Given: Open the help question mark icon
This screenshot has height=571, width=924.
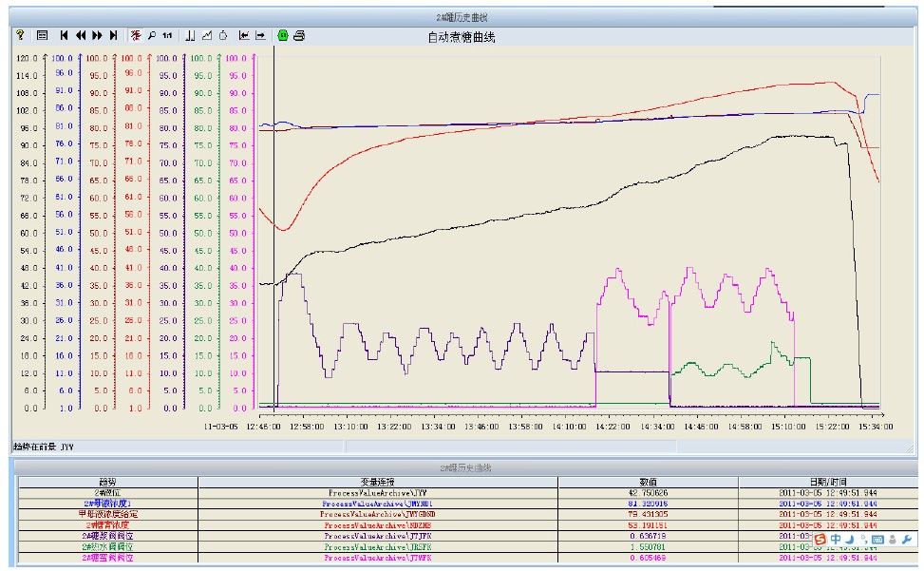Looking at the screenshot, I should pyautogui.click(x=19, y=35).
